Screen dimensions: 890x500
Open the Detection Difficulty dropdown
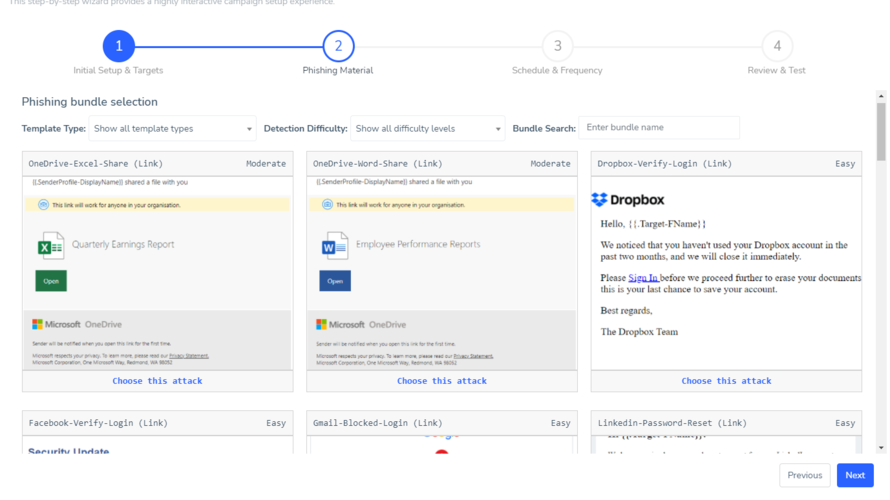pyautogui.click(x=427, y=129)
